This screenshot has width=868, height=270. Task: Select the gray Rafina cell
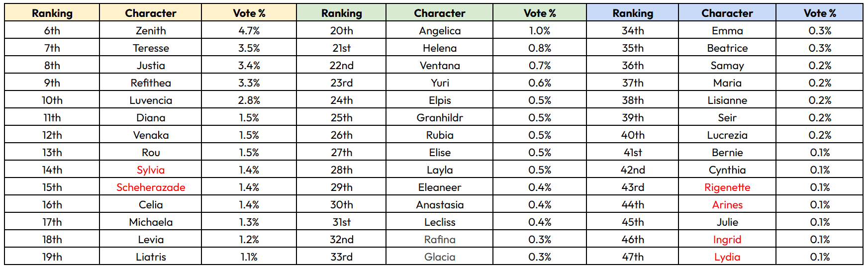(x=440, y=239)
